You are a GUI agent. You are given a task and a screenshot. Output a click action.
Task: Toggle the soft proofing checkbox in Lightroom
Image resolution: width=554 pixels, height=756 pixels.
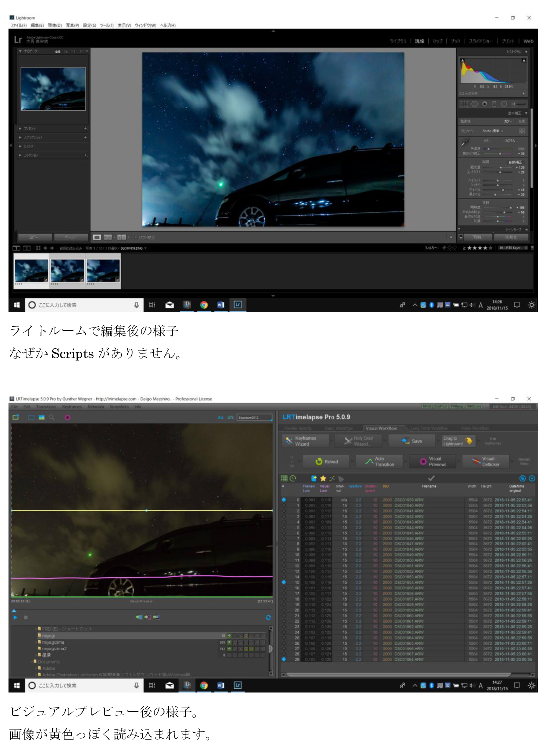pos(135,237)
